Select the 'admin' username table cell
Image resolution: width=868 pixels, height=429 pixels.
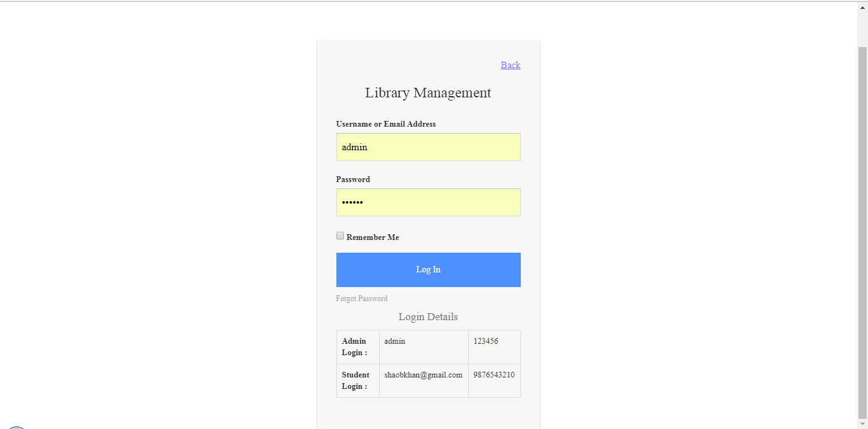pyautogui.click(x=424, y=347)
